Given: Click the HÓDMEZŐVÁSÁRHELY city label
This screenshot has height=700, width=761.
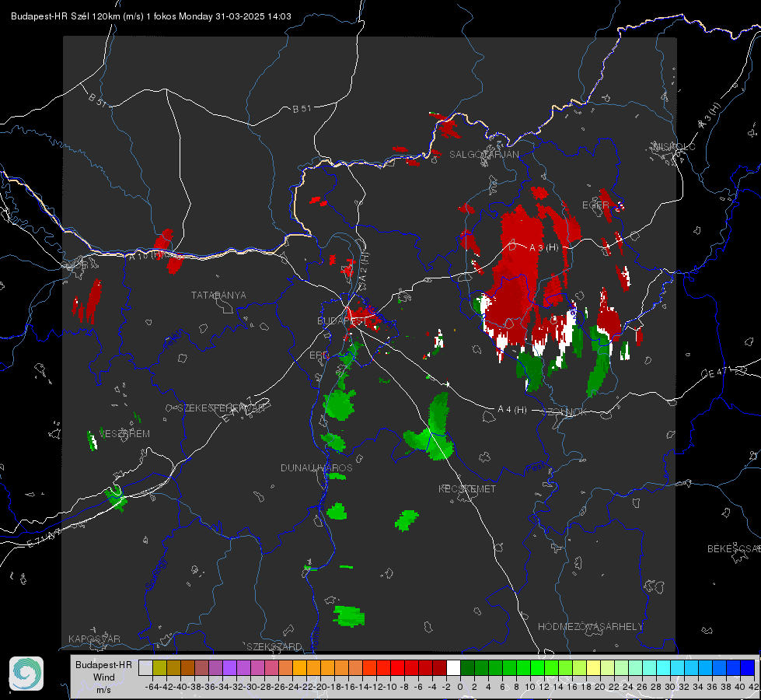Looking at the screenshot, I should [590, 627].
